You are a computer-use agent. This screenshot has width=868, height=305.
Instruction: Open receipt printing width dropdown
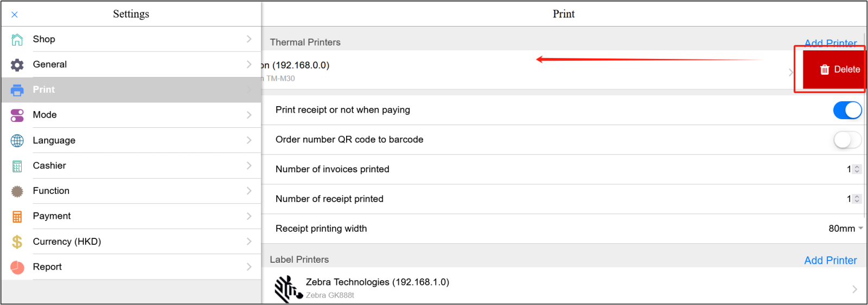845,229
